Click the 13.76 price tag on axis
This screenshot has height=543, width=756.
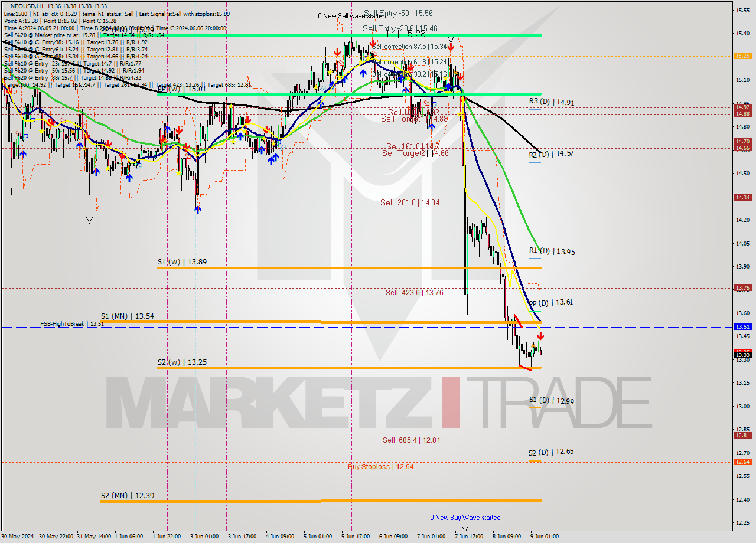pyautogui.click(x=742, y=288)
